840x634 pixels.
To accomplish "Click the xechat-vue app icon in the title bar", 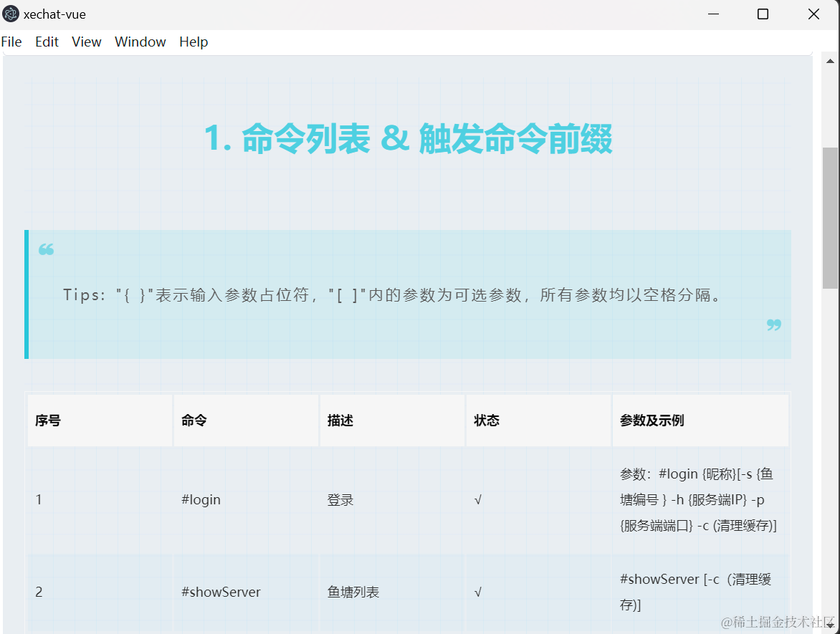I will coord(11,14).
